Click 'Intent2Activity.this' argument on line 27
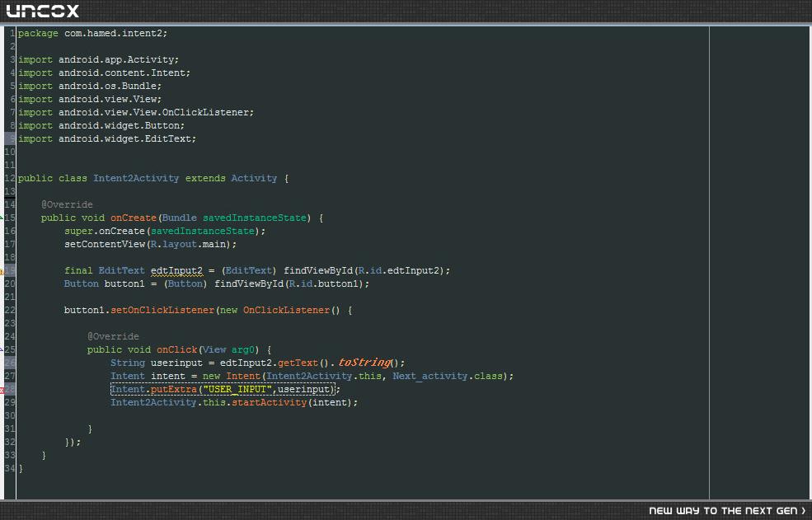 [324, 377]
